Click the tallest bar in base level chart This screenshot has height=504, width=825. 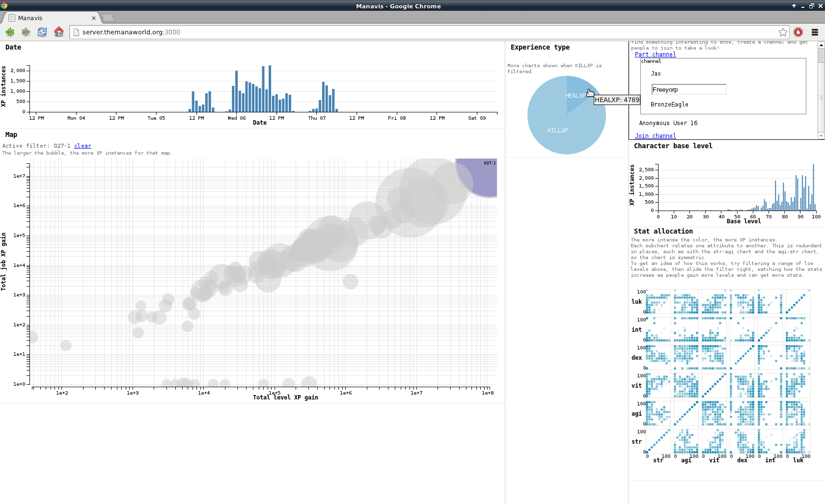(x=813, y=187)
